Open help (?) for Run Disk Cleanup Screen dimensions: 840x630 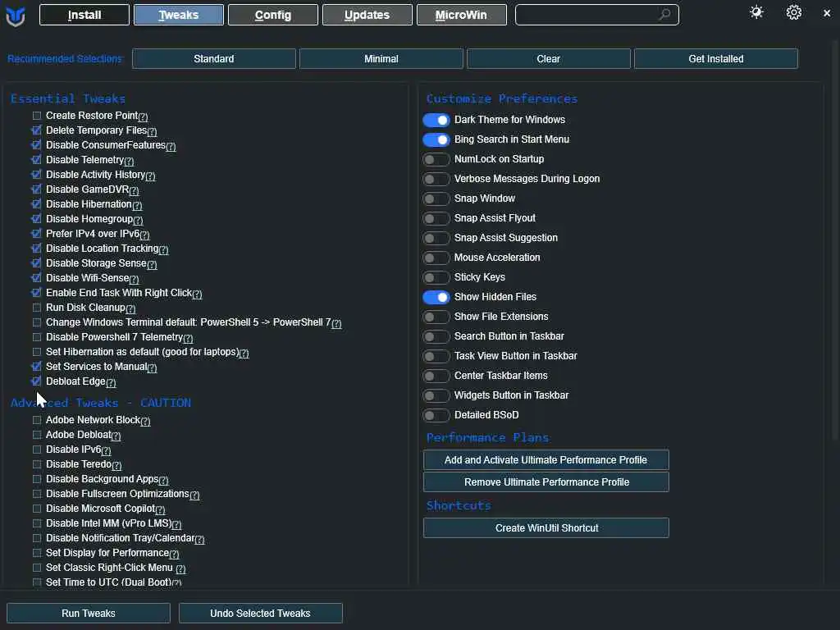tap(130, 308)
